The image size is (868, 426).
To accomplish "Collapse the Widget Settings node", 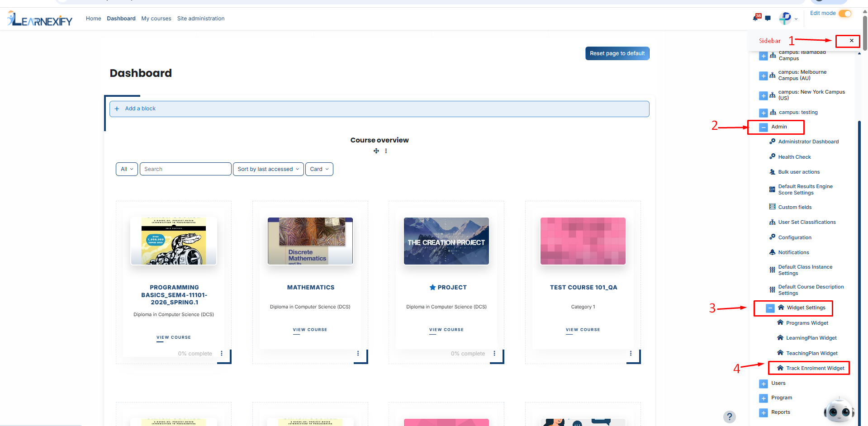I will [770, 308].
